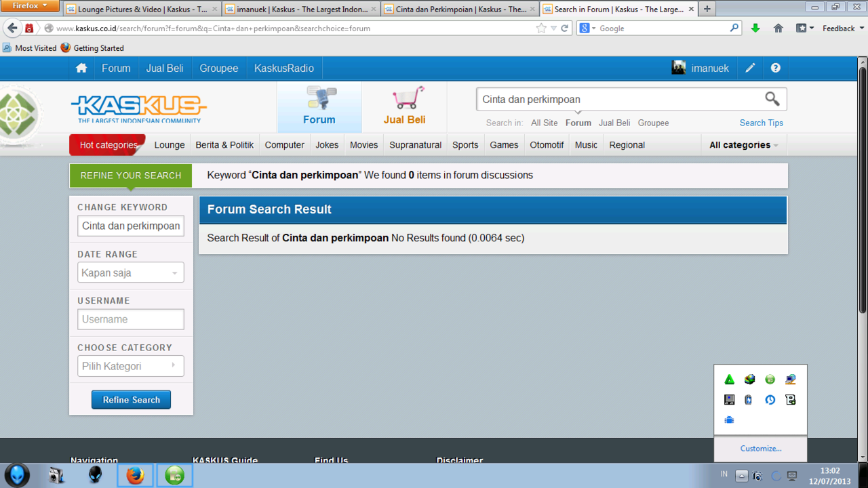The height and width of the screenshot is (488, 868).
Task: Open downloads with green arrow icon
Action: 755,28
